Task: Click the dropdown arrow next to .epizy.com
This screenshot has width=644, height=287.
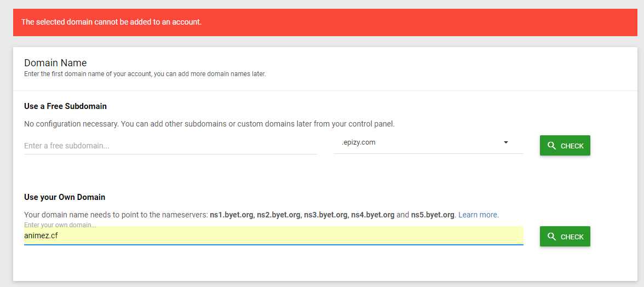Action: tap(506, 142)
